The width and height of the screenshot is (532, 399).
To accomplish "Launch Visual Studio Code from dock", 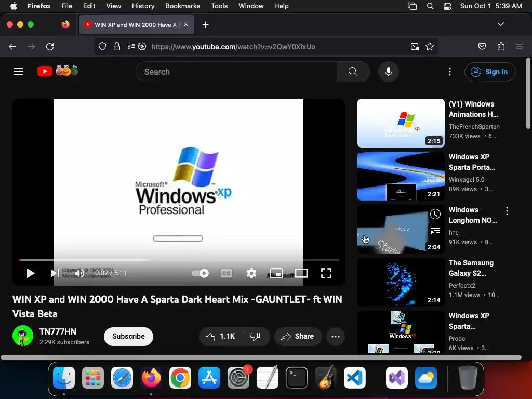I will pyautogui.click(x=354, y=378).
